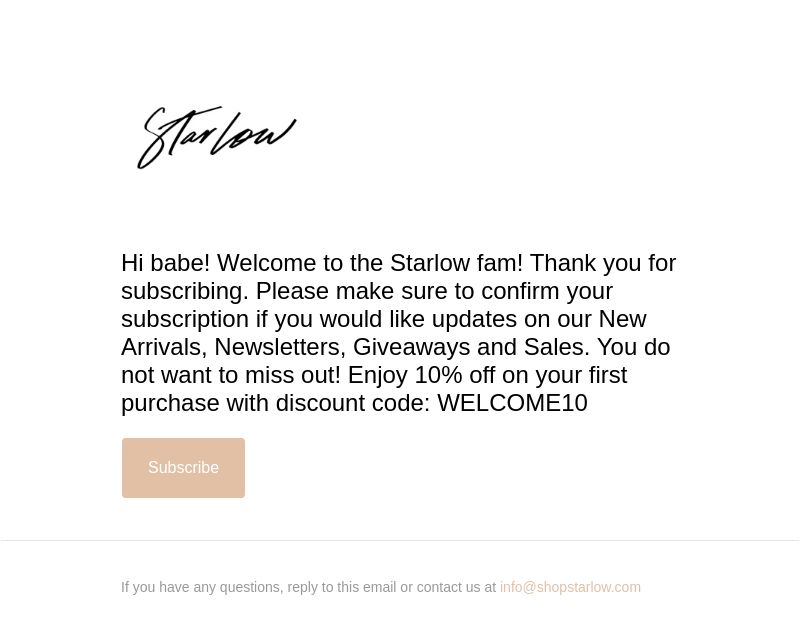Click 'Welcome to the Starlow fam!' sentence
The height and width of the screenshot is (635, 800).
pyautogui.click(x=370, y=263)
